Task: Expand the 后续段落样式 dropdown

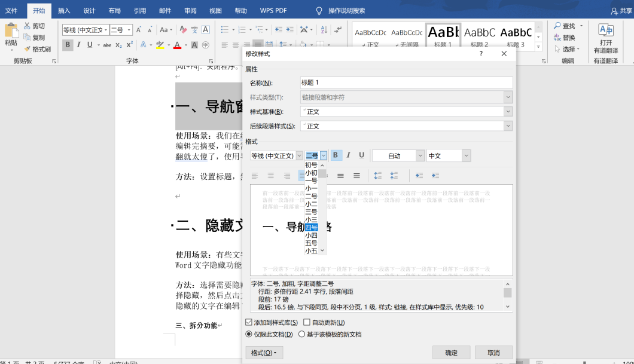Action: pyautogui.click(x=508, y=126)
